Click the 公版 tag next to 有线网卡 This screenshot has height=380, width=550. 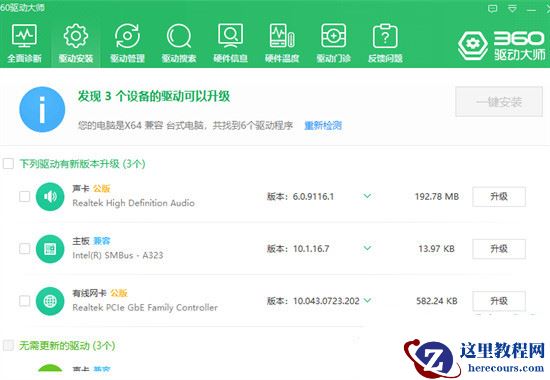click(119, 293)
